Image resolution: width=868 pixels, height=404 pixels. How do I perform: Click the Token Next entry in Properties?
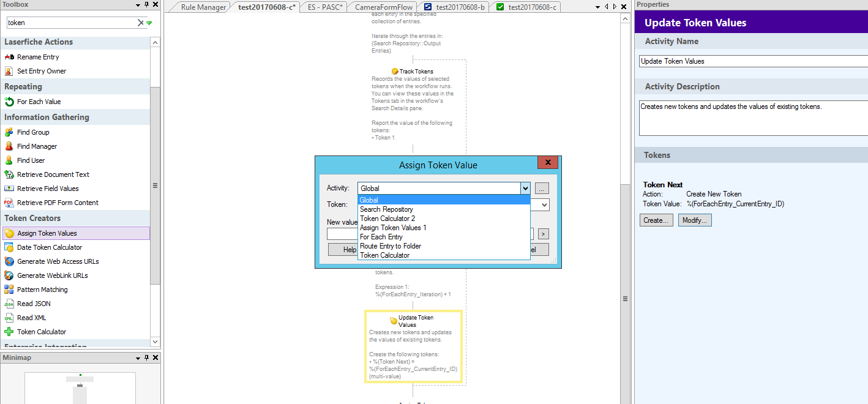663,185
